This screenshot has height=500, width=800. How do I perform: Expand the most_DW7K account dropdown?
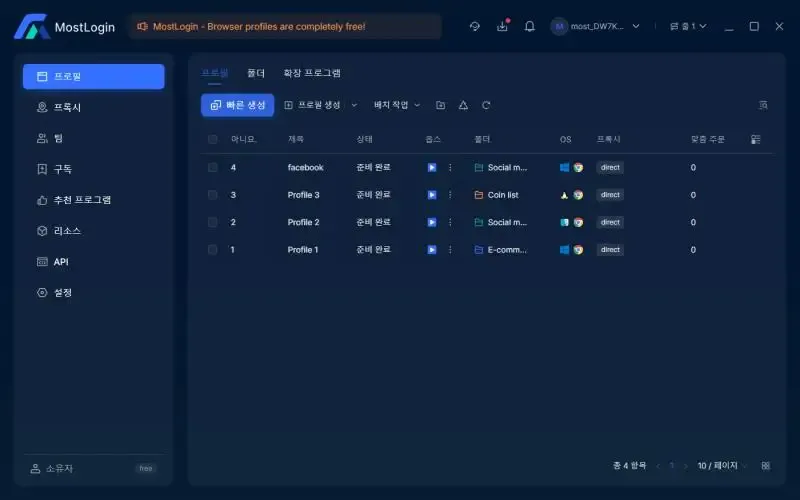[636, 26]
